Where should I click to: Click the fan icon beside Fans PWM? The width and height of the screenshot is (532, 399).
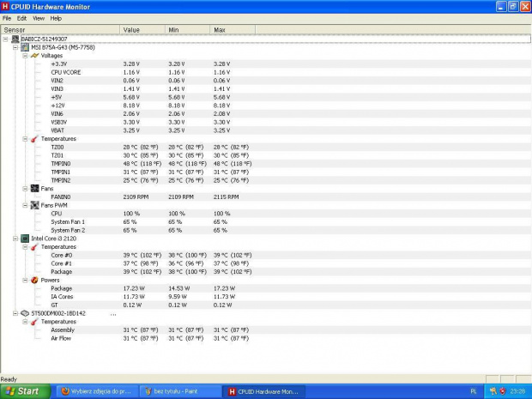click(x=34, y=205)
